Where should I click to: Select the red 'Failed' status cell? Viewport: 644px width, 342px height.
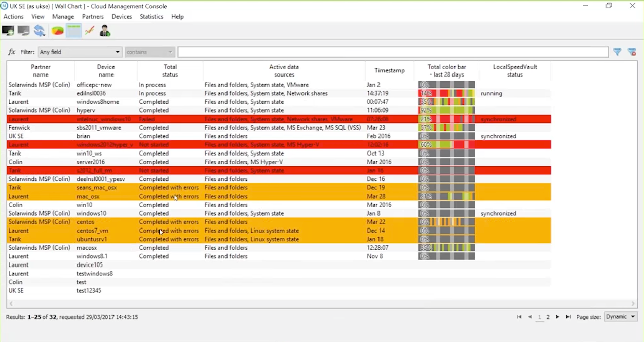click(147, 119)
